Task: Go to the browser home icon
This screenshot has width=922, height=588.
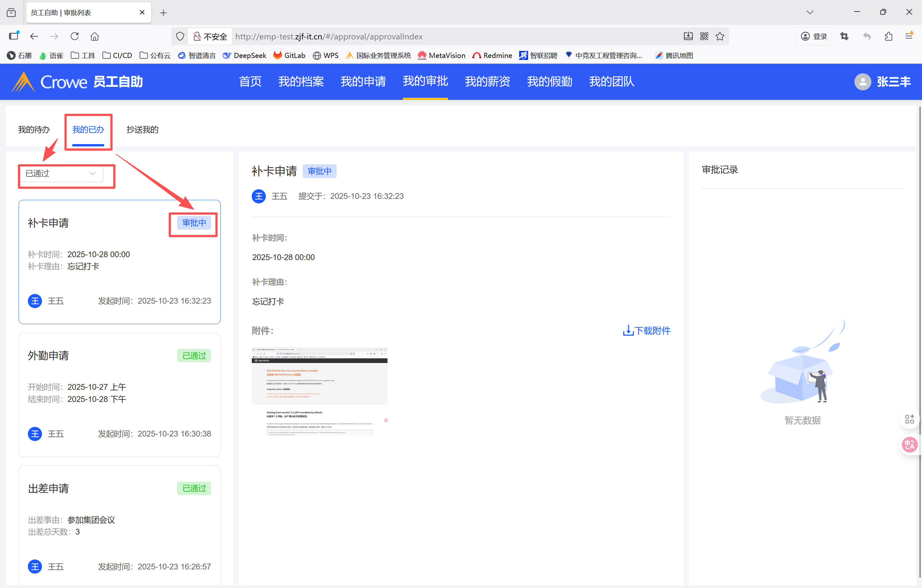Action: (x=94, y=37)
